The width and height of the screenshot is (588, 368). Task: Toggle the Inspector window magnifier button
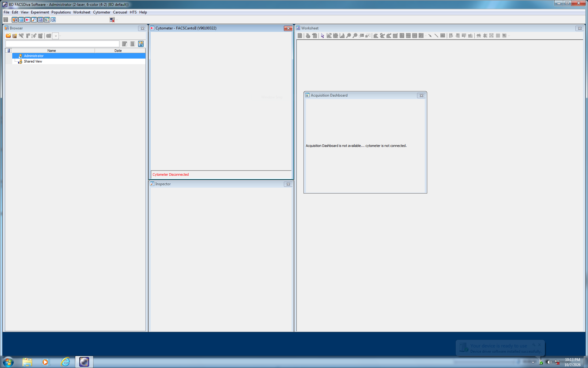tap(34, 20)
